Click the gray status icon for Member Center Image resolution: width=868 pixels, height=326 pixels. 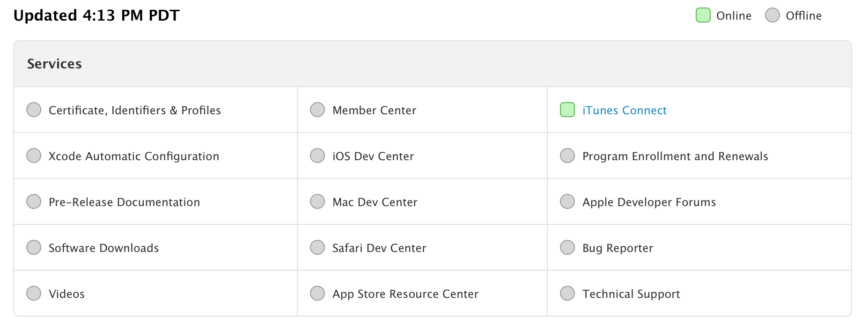tap(317, 110)
